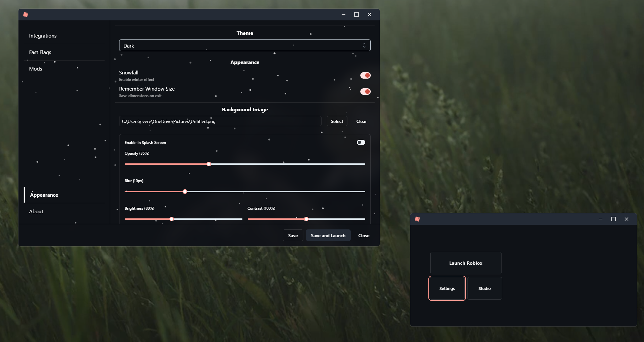
Task: Click the app logo in the launcher window title bar
Action: 417,219
